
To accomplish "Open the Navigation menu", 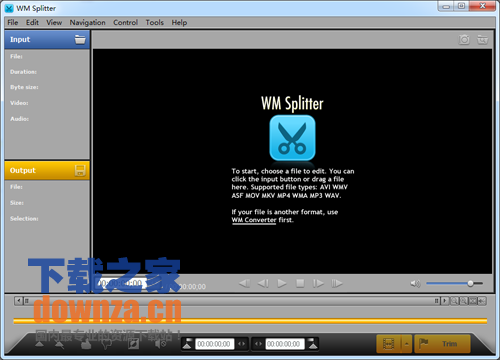I will [87, 22].
